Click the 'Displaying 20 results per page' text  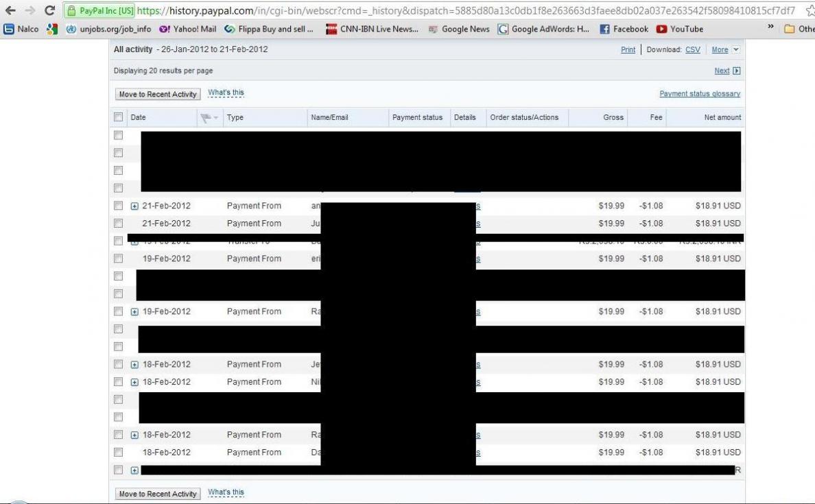(x=163, y=71)
